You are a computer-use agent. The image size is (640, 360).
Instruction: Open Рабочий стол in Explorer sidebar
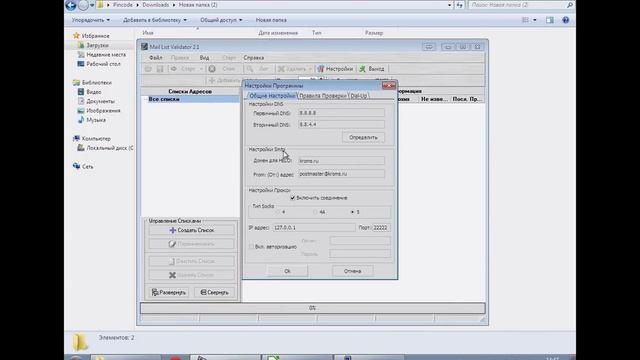pyautogui.click(x=103, y=64)
